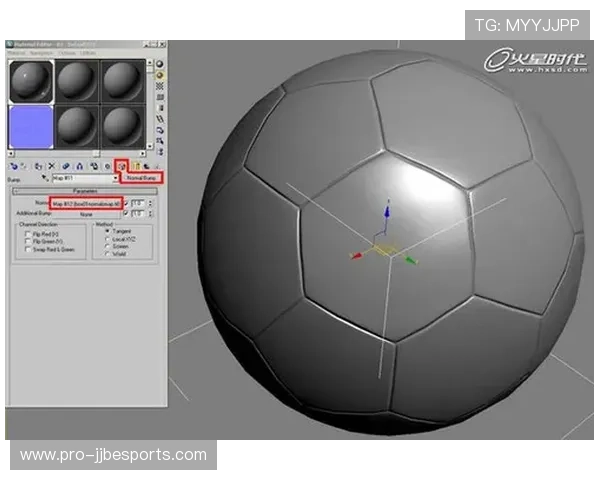Open the Material menu
The height and width of the screenshot is (480, 600).
point(16,53)
